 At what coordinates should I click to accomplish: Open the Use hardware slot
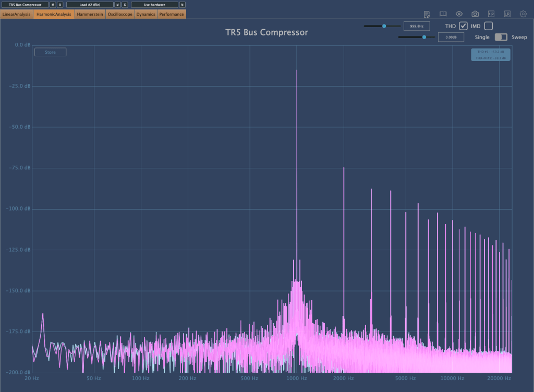tap(154, 5)
